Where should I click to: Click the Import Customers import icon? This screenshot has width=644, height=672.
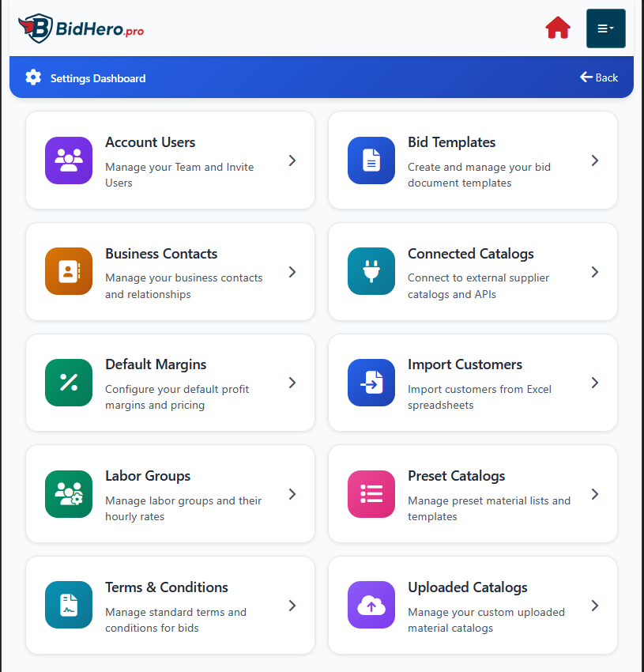(371, 383)
